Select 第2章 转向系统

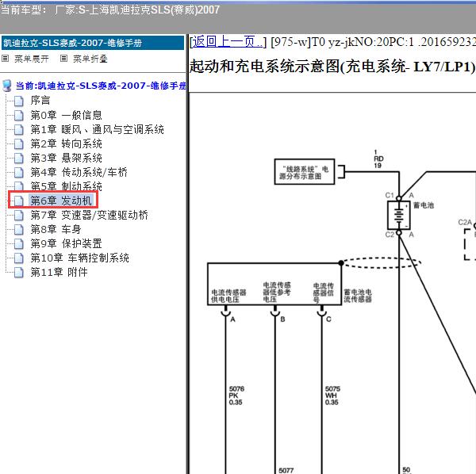(66, 143)
